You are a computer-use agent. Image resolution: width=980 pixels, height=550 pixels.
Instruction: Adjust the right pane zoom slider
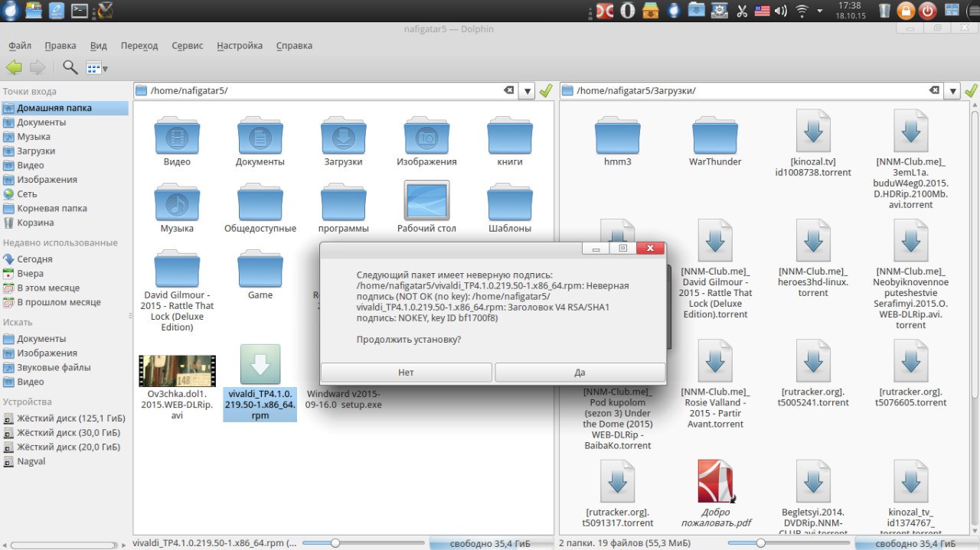point(760,543)
